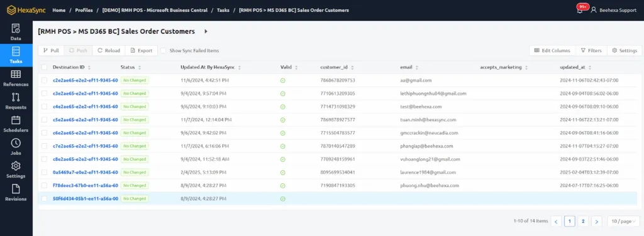Image resolution: width=644 pixels, height=236 pixels.
Task: Click the Tasks breadcrumb item
Action: (223, 10)
